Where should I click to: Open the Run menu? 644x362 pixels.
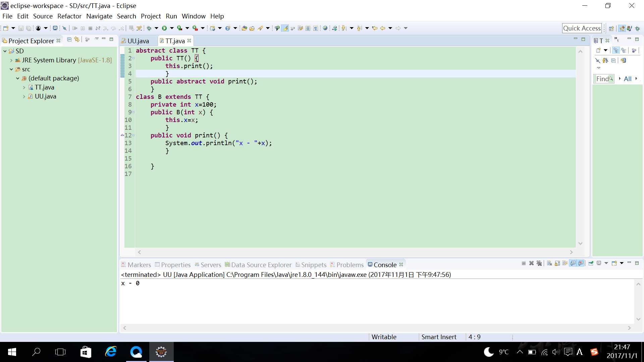point(171,16)
